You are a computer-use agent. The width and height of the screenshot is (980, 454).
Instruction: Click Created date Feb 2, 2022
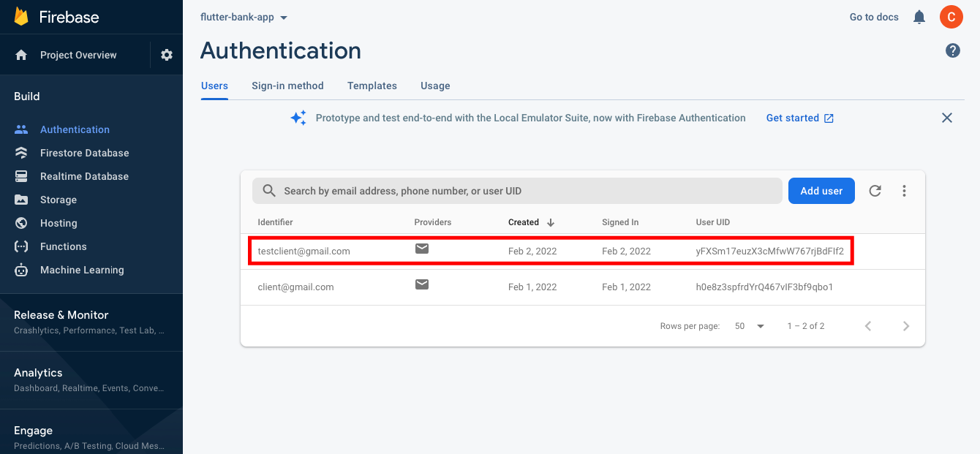pos(532,251)
